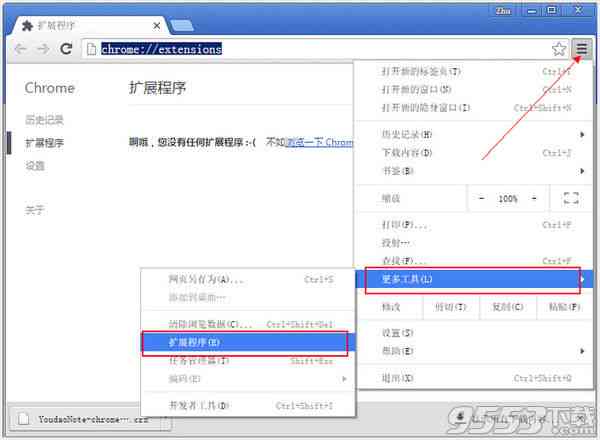
Task: Select 扩展程序 in the Chrome sidebar
Action: tap(44, 143)
